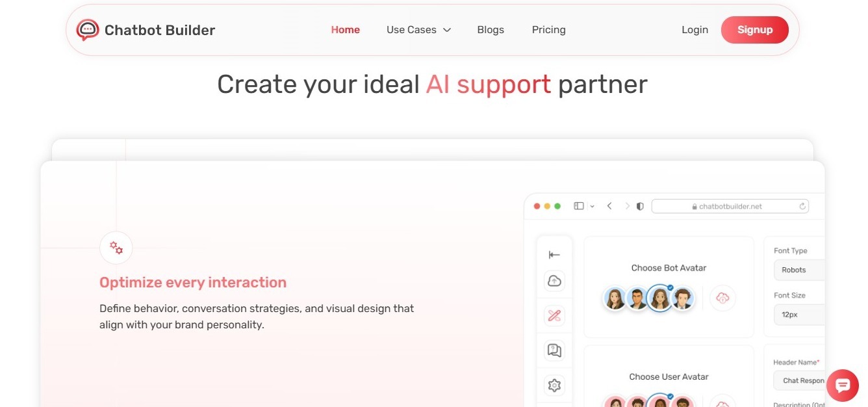Collapse the mockup sidebar with arrow icon

pyautogui.click(x=554, y=255)
